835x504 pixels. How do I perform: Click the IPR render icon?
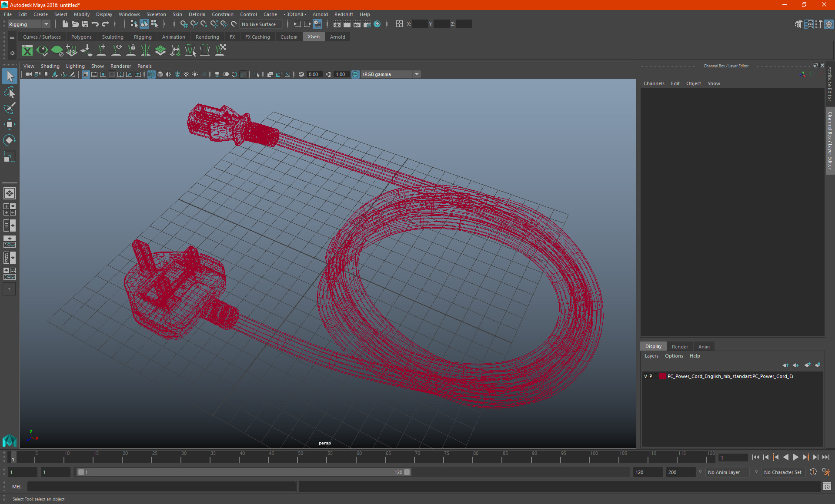tap(357, 24)
